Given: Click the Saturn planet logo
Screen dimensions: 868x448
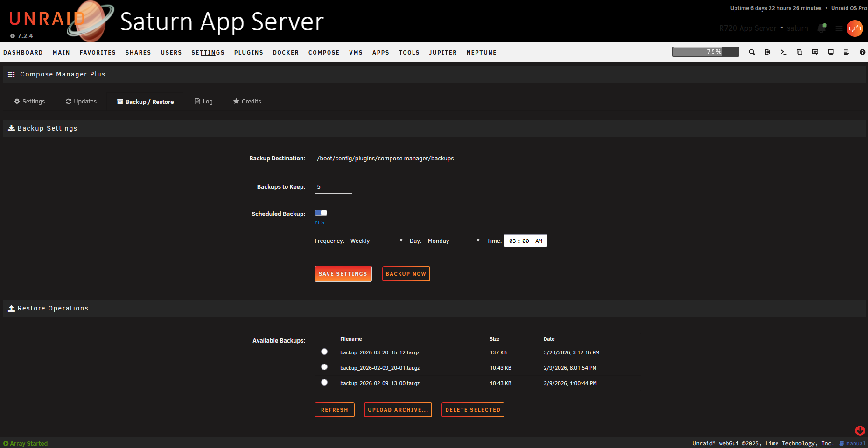Looking at the screenshot, I should click(x=91, y=21).
